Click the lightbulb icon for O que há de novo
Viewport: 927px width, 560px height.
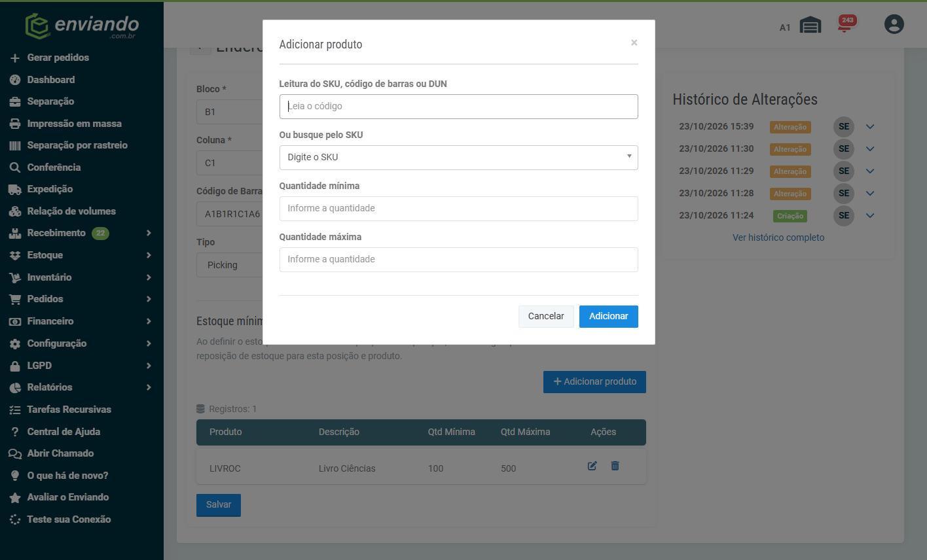(15, 476)
